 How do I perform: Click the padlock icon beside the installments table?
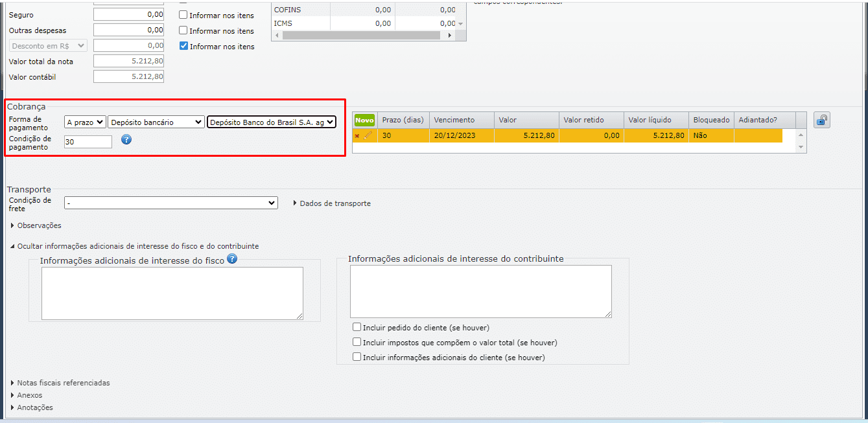[822, 120]
